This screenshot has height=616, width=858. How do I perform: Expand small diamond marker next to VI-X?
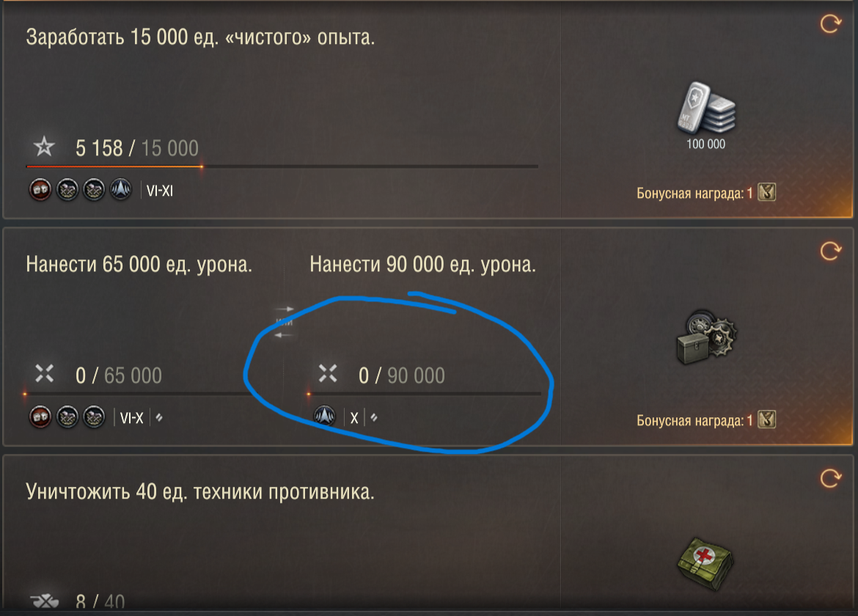(158, 417)
